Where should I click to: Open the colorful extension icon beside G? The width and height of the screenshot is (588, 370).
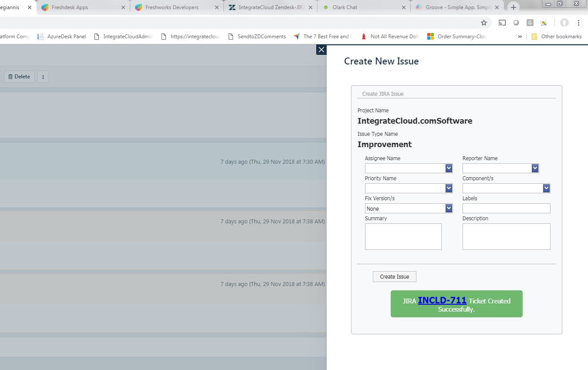[x=544, y=23]
